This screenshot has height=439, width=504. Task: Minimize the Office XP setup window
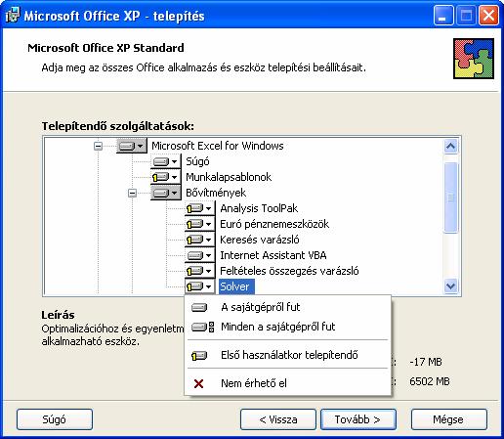[443, 16]
